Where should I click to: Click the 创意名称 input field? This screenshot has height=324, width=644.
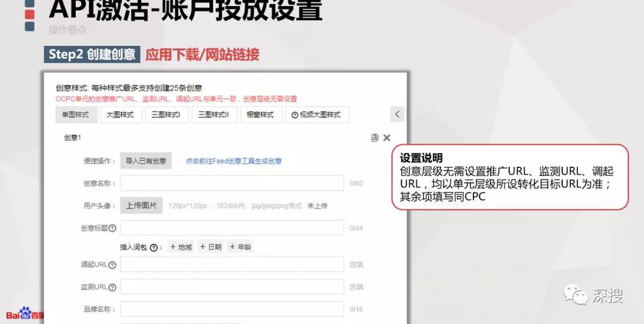click(232, 183)
